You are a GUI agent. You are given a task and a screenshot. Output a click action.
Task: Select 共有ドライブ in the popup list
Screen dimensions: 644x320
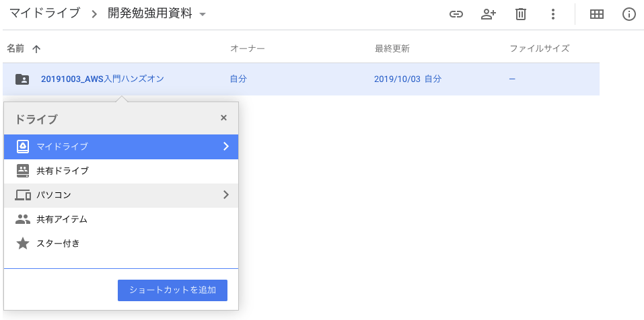[x=62, y=171]
